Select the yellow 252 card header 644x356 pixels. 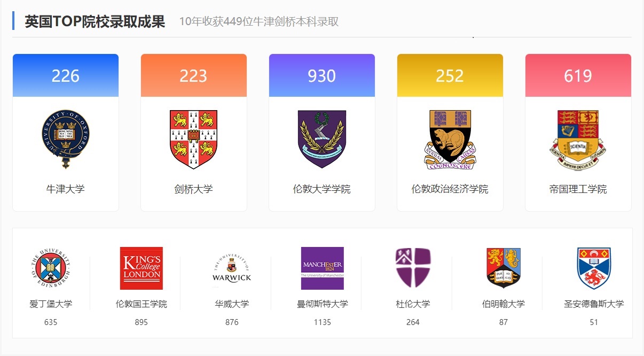(450, 75)
